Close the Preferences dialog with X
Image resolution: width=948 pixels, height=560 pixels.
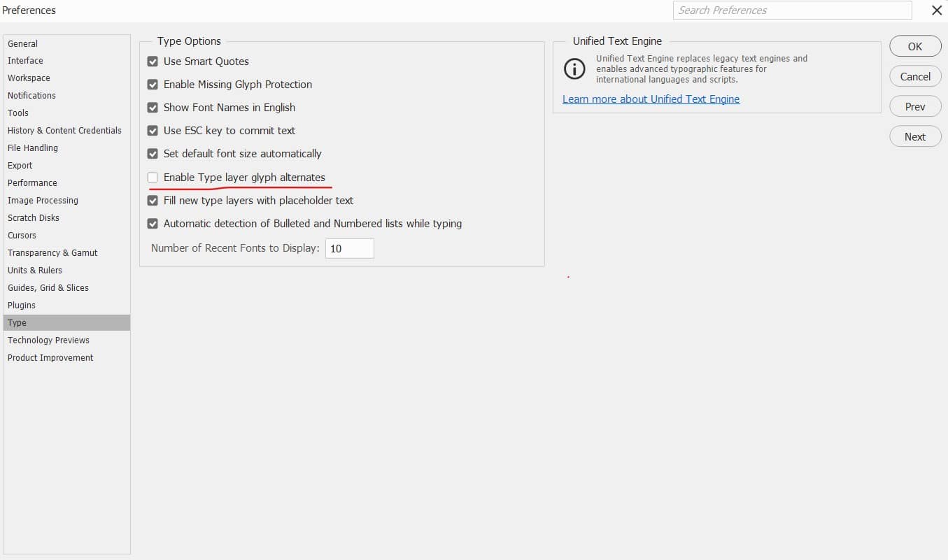click(937, 10)
